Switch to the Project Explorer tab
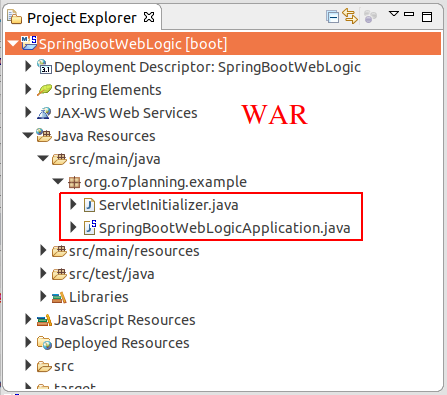Viewport: 447px width, 395px height. click(82, 18)
